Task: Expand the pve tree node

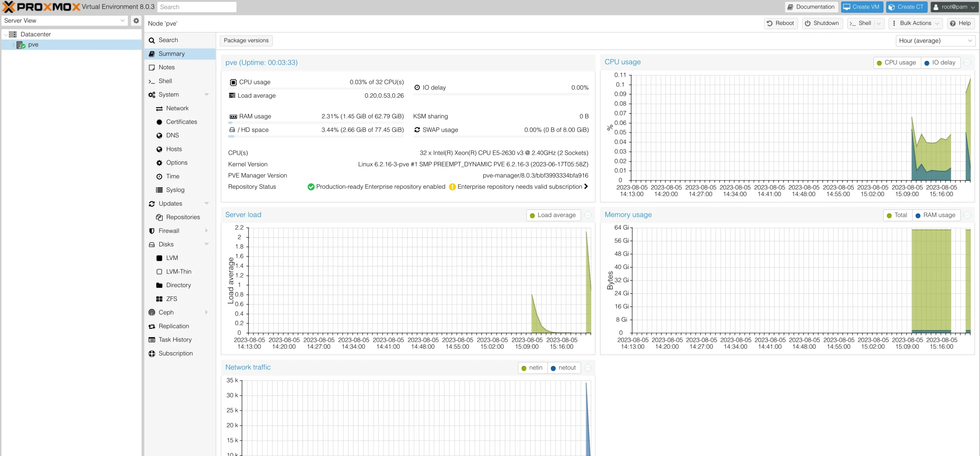Action: [x=13, y=45]
